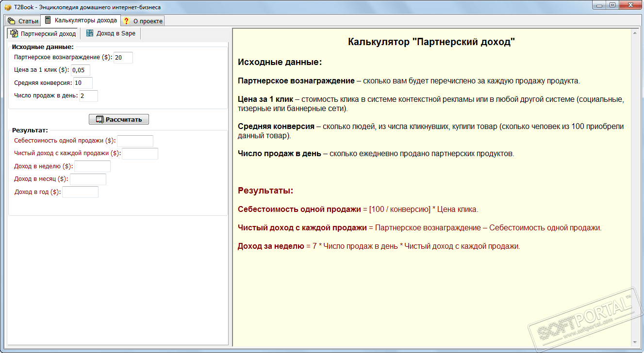
Task: Maximize the T2Book window
Action: click(x=612, y=5)
